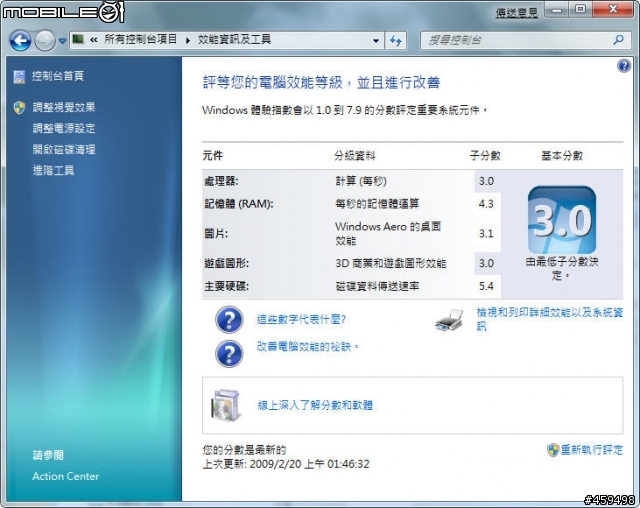Viewport: 640px width, 508px height.
Task: Close the window with red X
Action: point(613,9)
